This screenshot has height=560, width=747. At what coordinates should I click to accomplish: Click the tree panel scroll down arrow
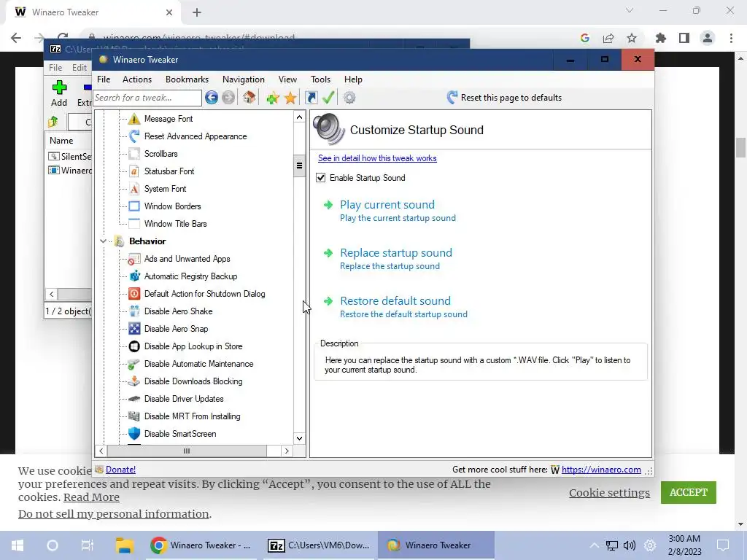(299, 438)
